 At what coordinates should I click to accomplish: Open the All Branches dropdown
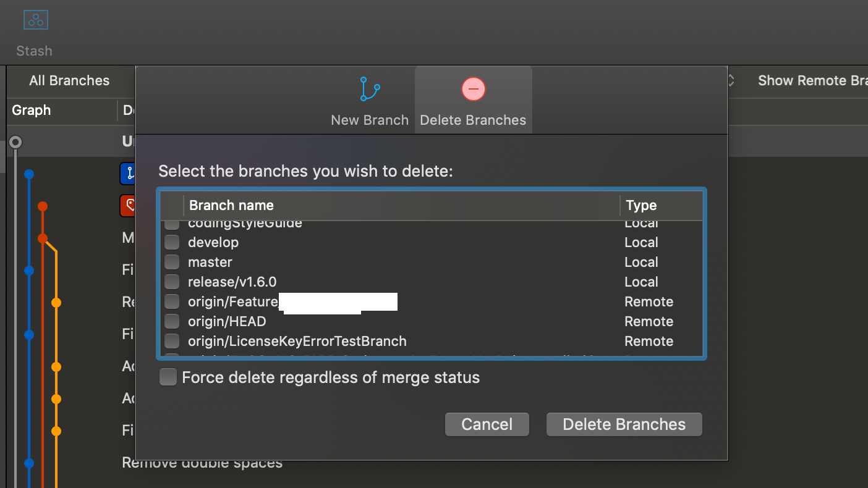coord(69,80)
